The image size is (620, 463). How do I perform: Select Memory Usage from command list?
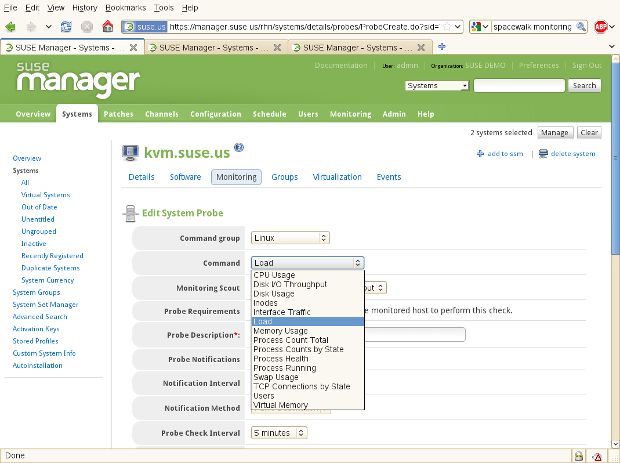point(308,331)
